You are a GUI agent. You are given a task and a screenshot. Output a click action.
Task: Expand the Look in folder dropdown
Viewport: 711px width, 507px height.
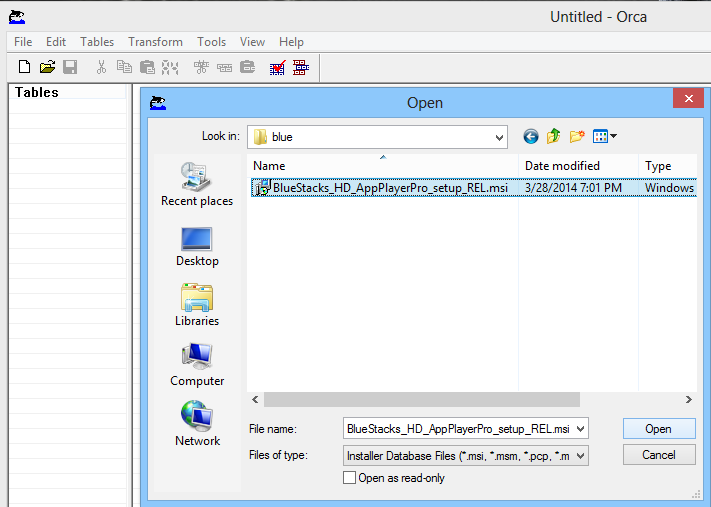coord(499,137)
